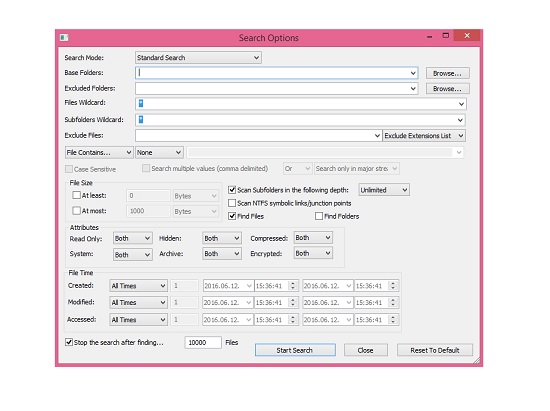Open the Created start date calendar dropdown
The width and height of the screenshot is (550, 411).
pyautogui.click(x=249, y=285)
